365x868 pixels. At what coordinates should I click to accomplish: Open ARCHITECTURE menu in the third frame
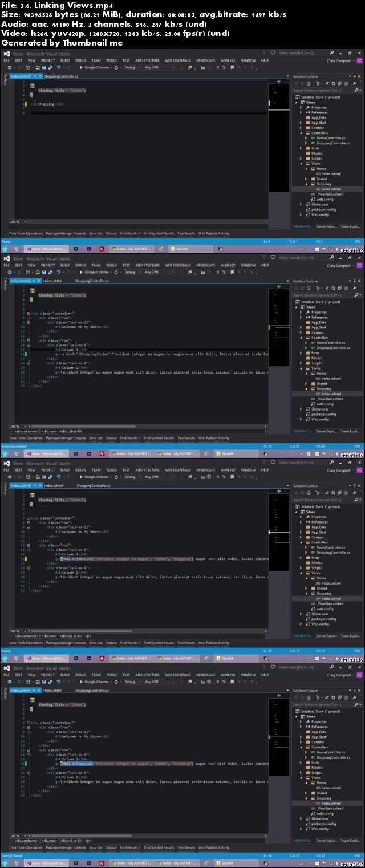point(147,470)
